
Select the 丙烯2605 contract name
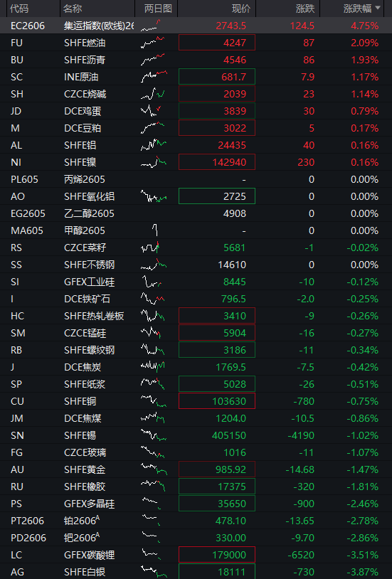(85, 179)
